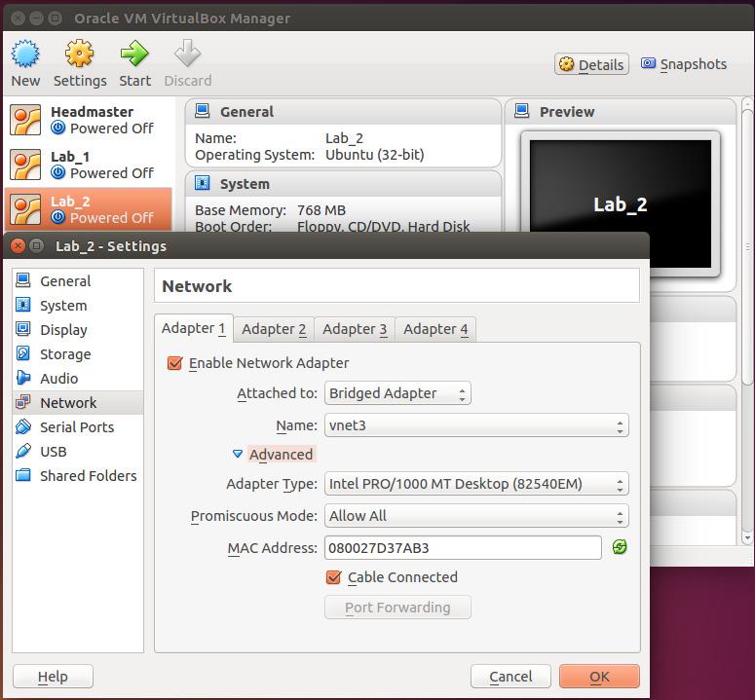The image size is (755, 700).
Task: Select the Lab_2 VM icon in list
Action: click(25, 209)
